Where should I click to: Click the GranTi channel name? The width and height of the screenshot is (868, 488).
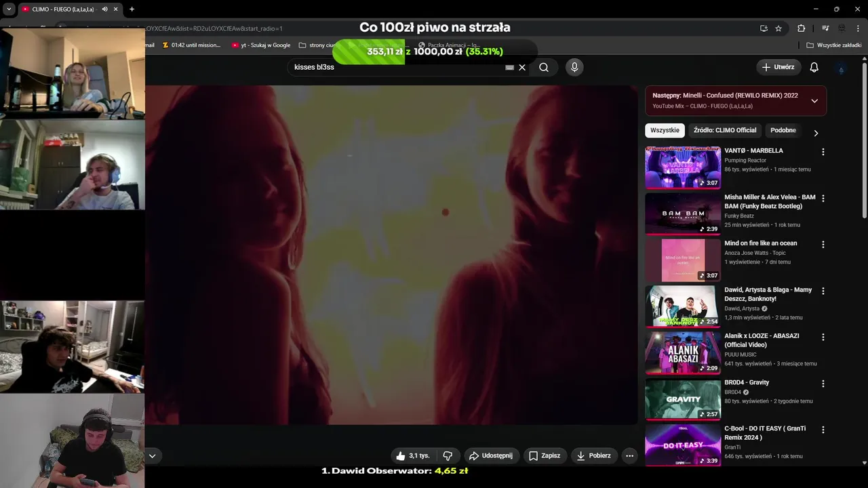coord(734,447)
